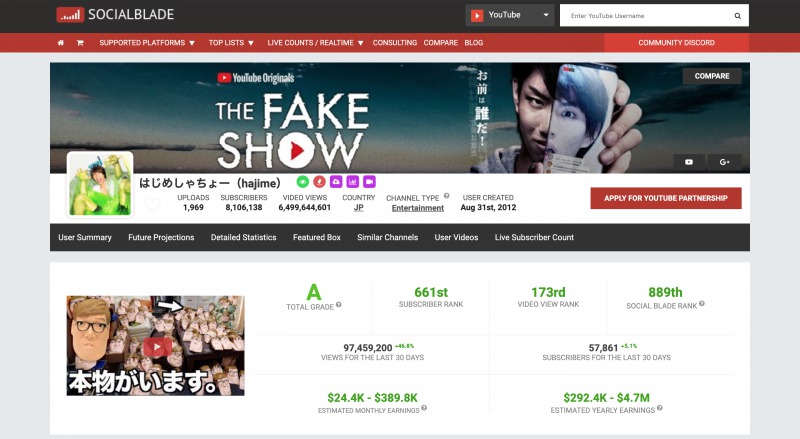Click the purple cloud badge icon

336,182
